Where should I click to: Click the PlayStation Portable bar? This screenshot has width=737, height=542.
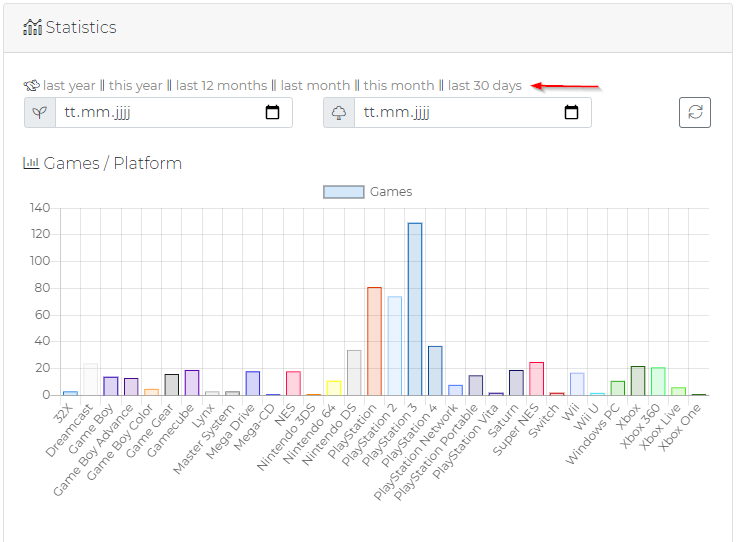pyautogui.click(x=476, y=385)
